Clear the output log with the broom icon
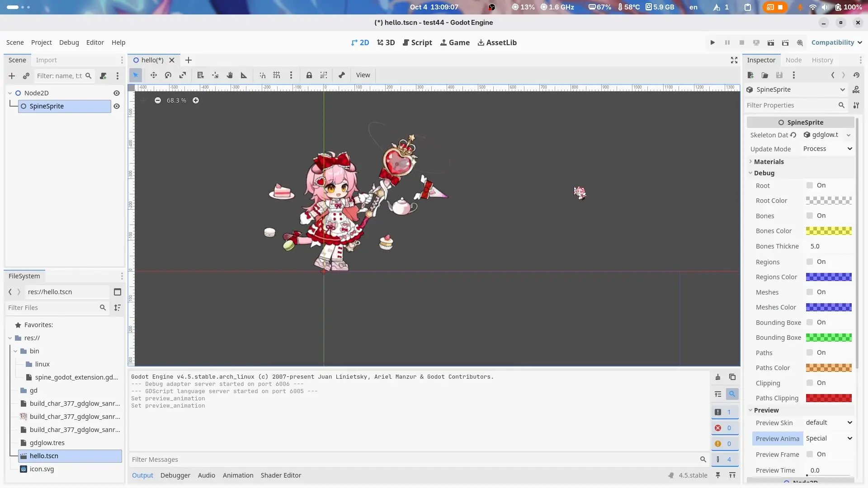 718,377
